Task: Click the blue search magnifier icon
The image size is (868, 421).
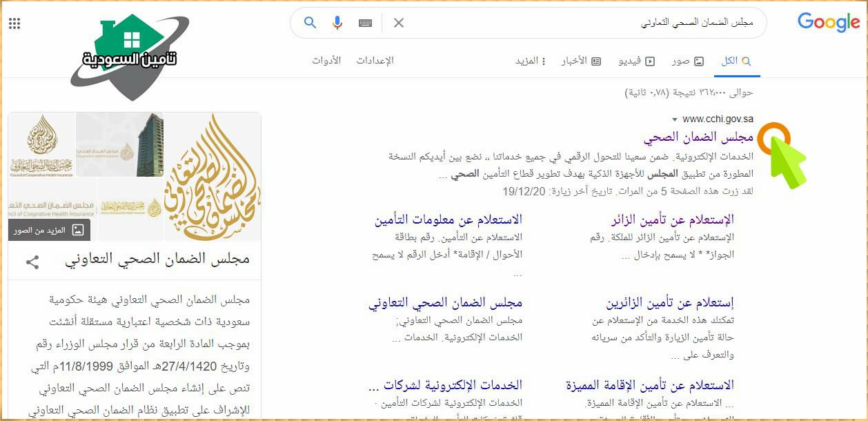Action: click(310, 23)
